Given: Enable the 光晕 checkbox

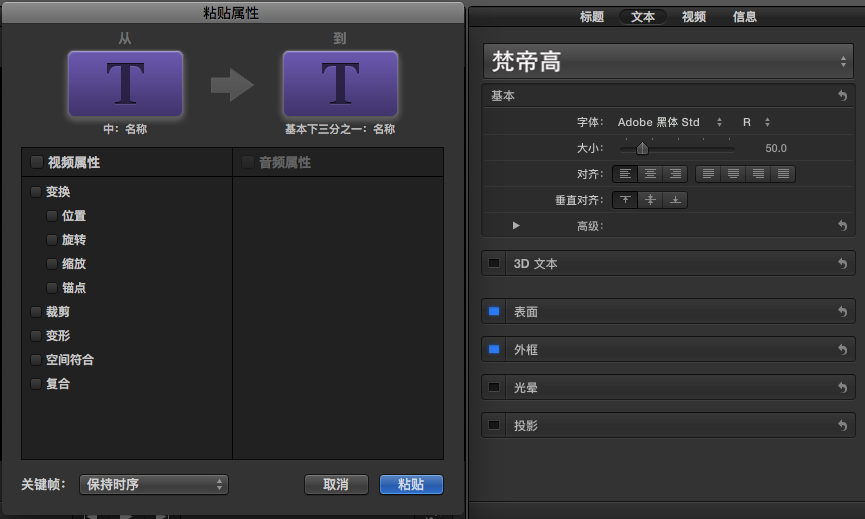Looking at the screenshot, I should click(x=494, y=387).
